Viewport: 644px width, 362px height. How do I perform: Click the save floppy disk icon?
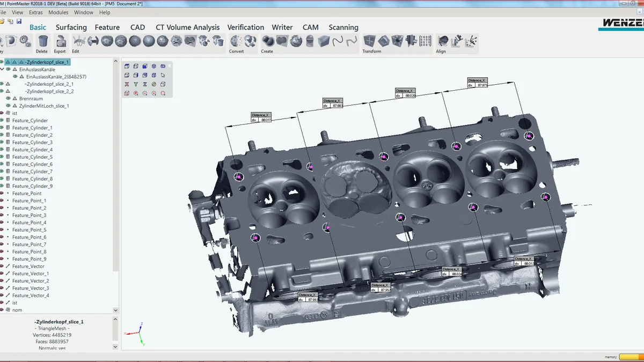(x=19, y=21)
